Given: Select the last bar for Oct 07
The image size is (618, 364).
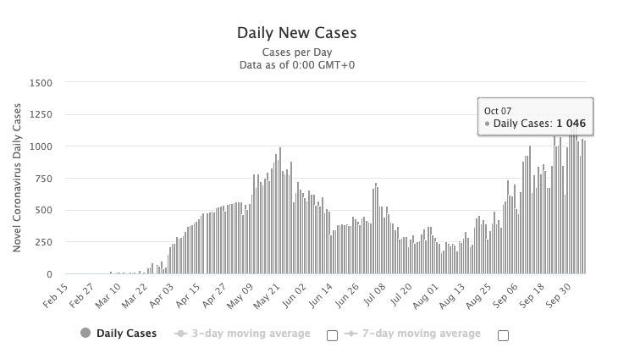Looking at the screenshot, I should point(585,207).
